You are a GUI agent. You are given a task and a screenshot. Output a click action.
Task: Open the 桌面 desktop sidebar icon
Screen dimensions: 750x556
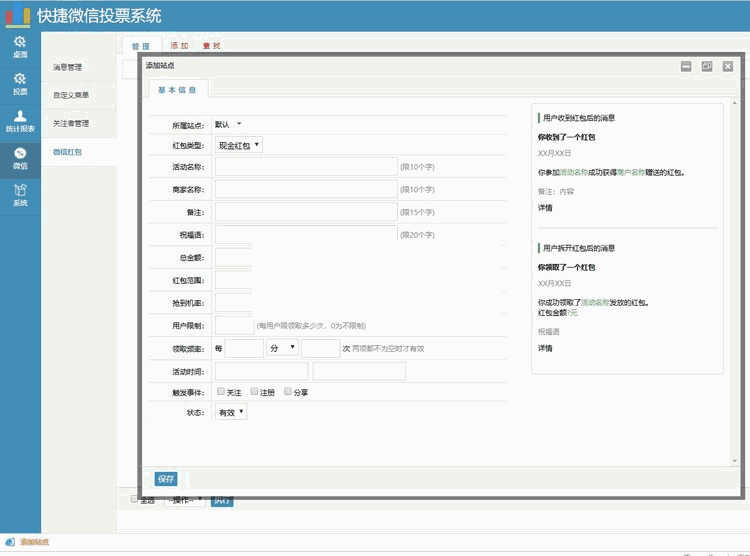click(x=19, y=45)
